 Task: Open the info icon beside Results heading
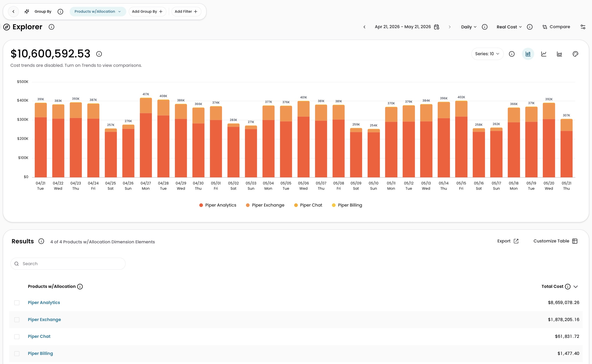(41, 241)
